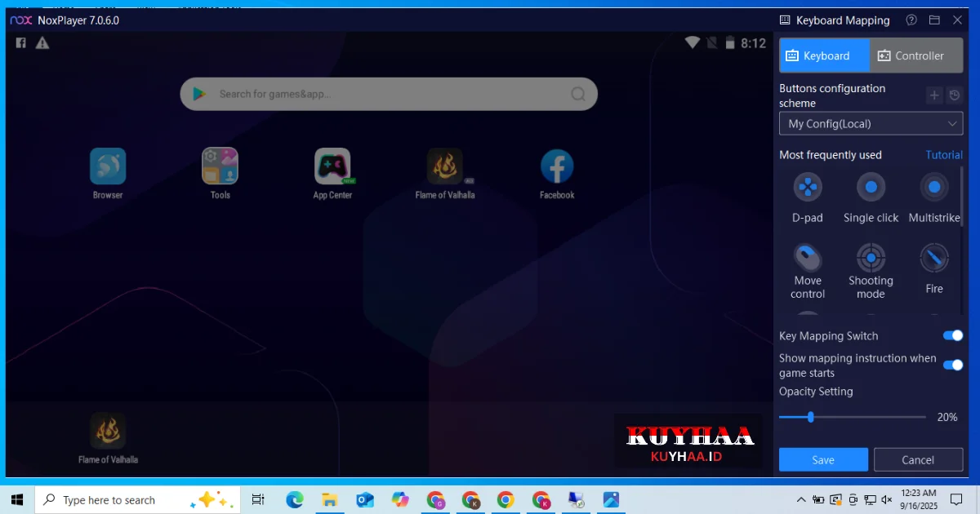Open File Explorer from taskbar
The width and height of the screenshot is (980, 514).
coord(329,499)
